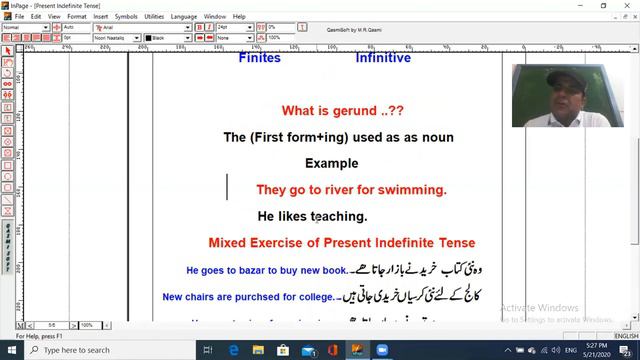
Task: Select the unlink text boxes tool
Action: (x=7, y=95)
